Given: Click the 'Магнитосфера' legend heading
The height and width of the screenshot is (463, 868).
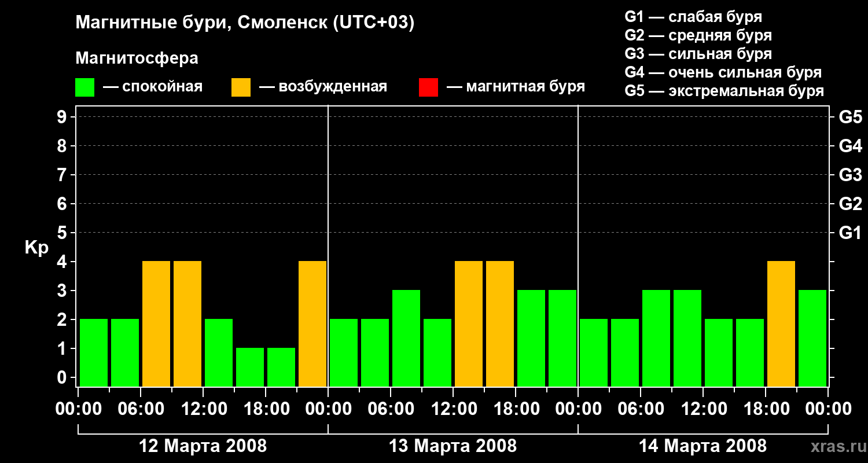Looking at the screenshot, I should click(x=137, y=58).
